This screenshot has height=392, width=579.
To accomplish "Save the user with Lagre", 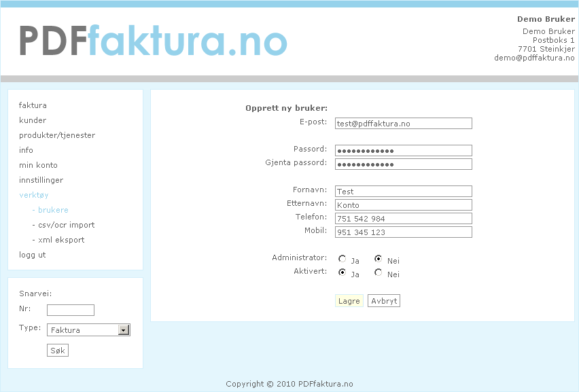I will coord(349,301).
